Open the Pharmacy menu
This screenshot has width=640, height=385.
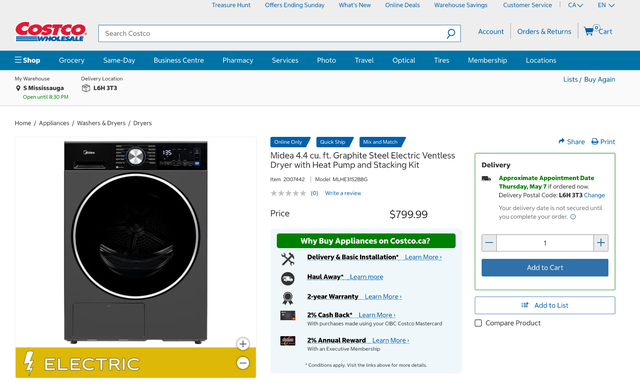coord(238,60)
